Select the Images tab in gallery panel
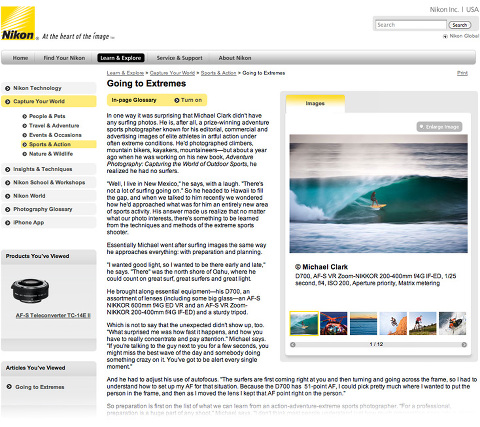 point(315,104)
